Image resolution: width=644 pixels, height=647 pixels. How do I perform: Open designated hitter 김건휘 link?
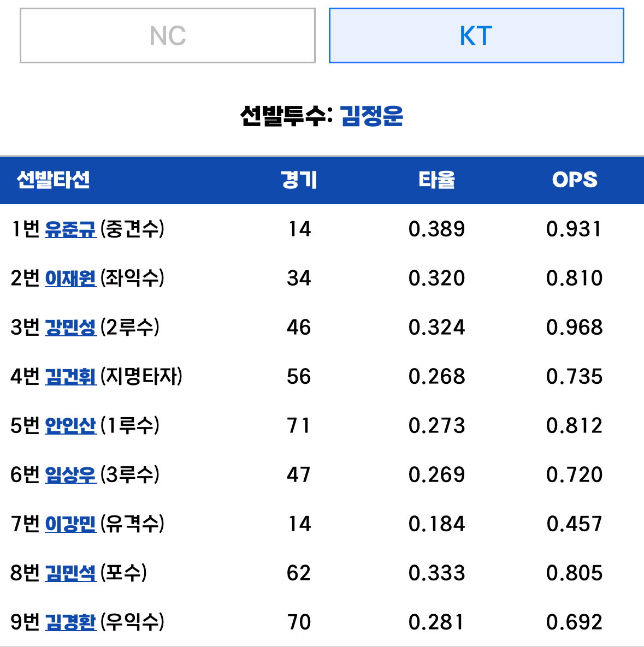coord(70,376)
